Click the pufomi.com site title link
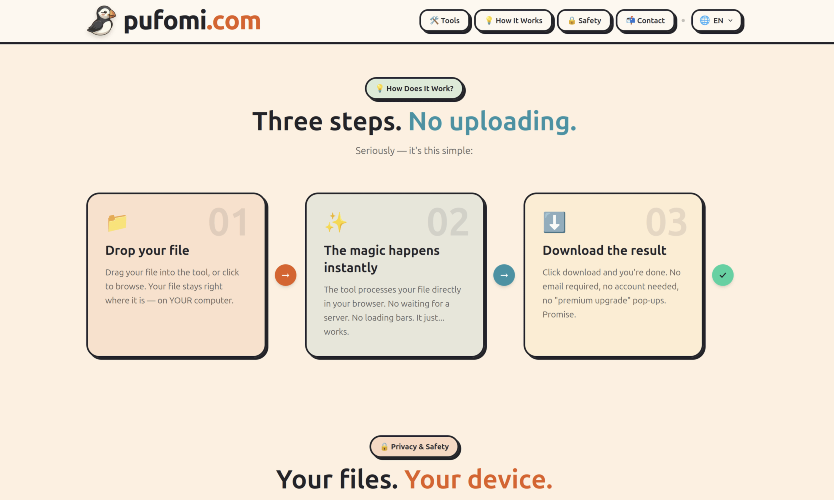This screenshot has width=834, height=500. [x=192, y=21]
